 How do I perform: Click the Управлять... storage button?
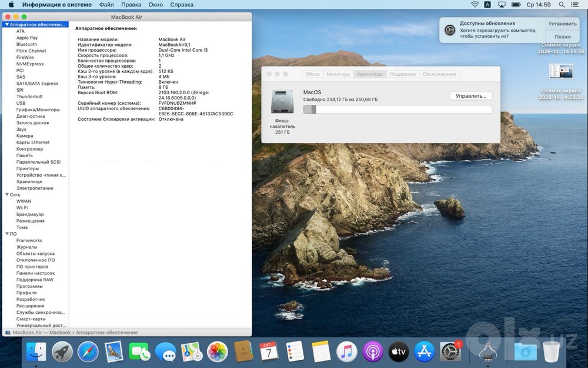click(x=470, y=96)
